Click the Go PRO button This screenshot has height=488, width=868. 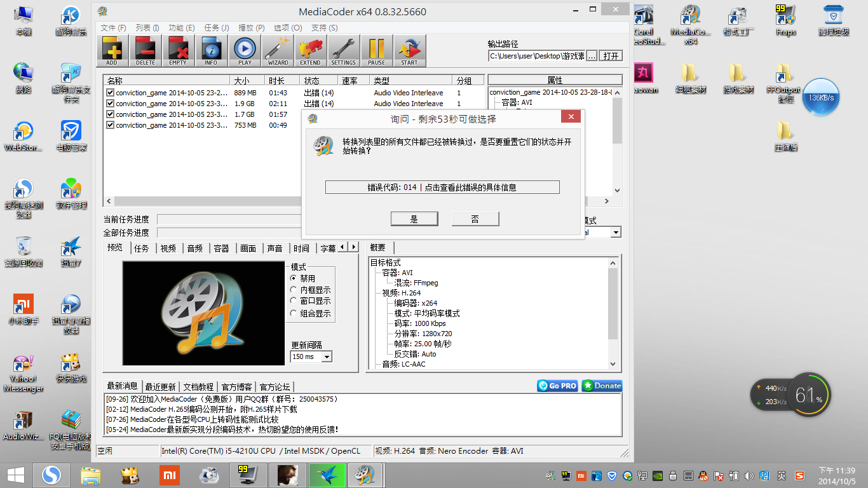coord(557,386)
